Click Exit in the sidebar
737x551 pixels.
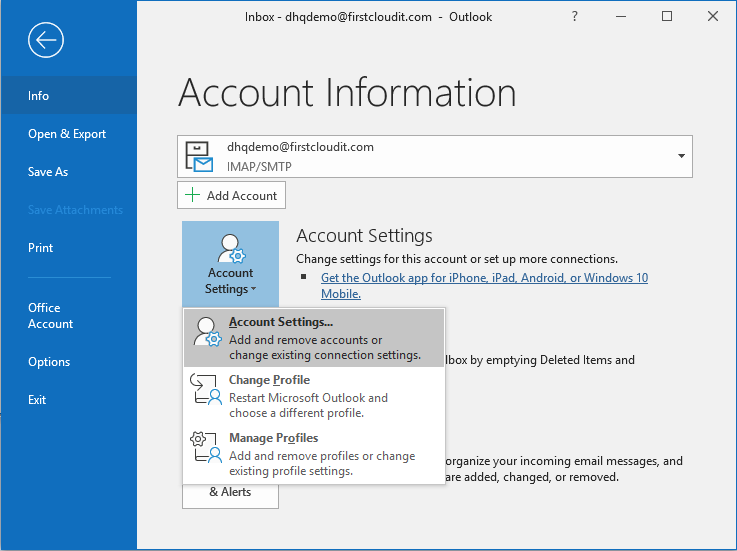click(x=69, y=400)
